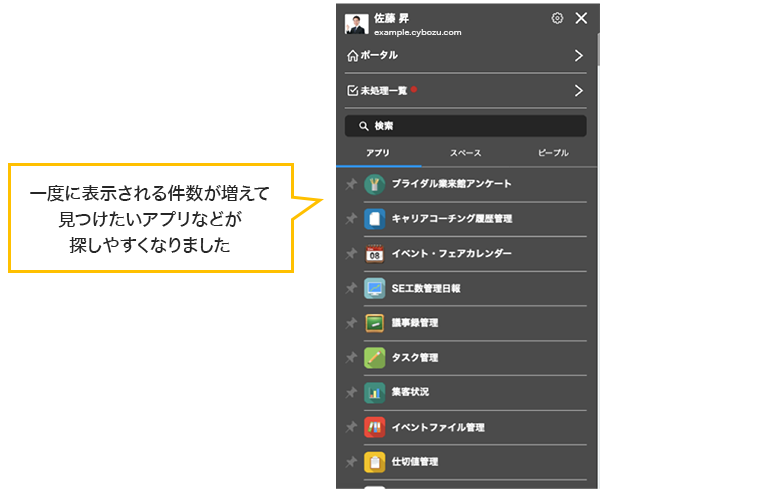Viewport: 767px width, 490px height.
Task: Open the ブライダル業来館アンケート app icon
Action: pos(375,184)
